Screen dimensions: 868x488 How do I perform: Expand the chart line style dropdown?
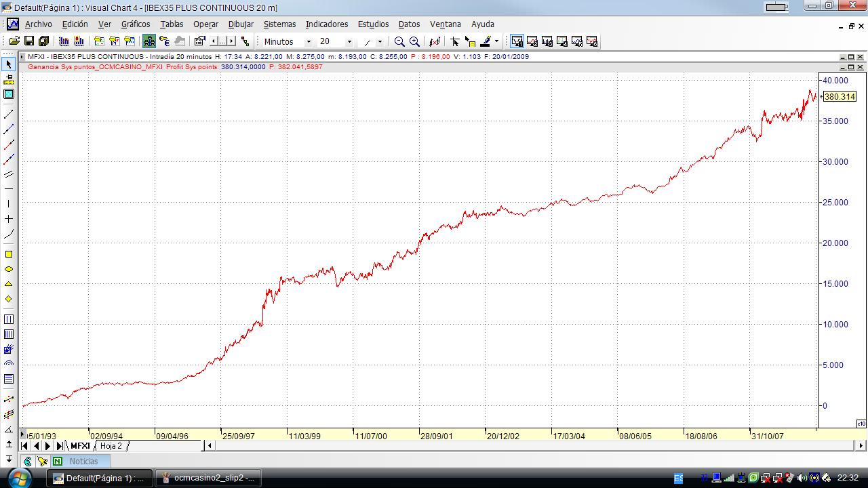point(380,42)
